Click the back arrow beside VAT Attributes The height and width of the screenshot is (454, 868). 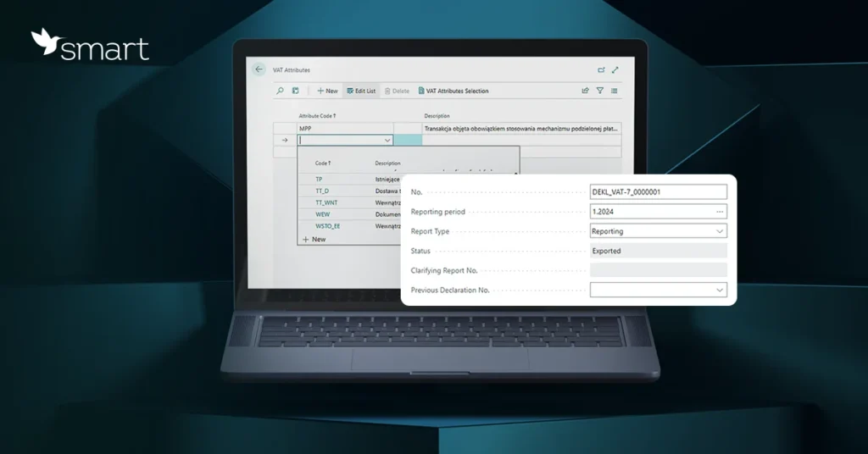(x=259, y=69)
